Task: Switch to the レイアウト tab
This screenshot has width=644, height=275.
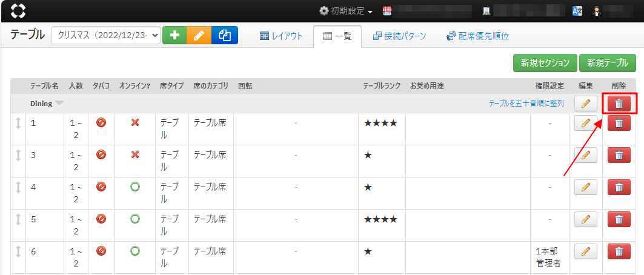Action: (281, 36)
